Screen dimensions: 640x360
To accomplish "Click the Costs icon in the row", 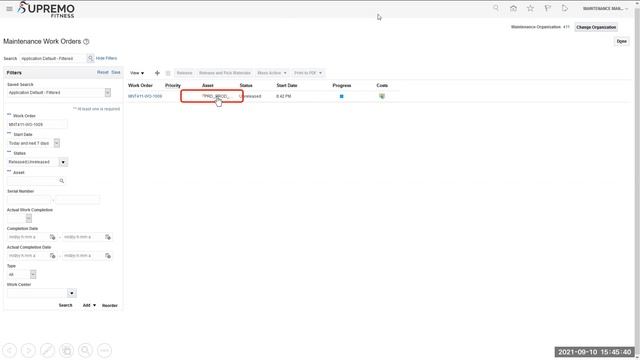I will pyautogui.click(x=382, y=96).
